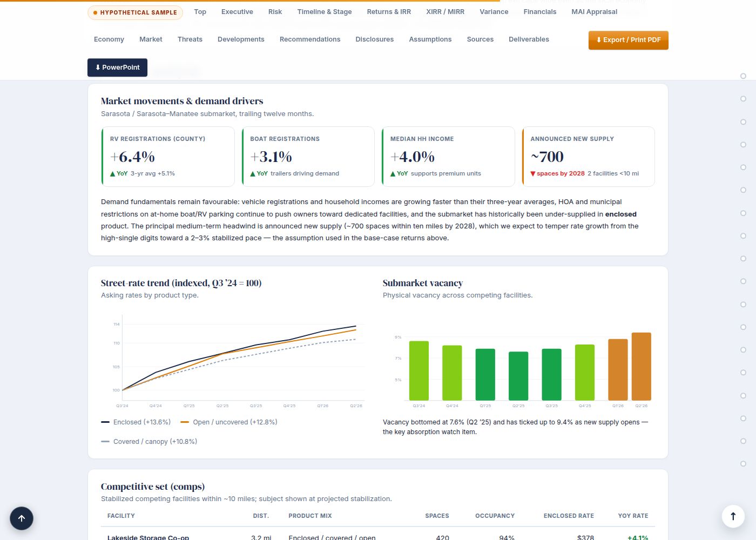Image resolution: width=756 pixels, height=540 pixels.
Task: Select the Market nav link
Action: (x=151, y=39)
